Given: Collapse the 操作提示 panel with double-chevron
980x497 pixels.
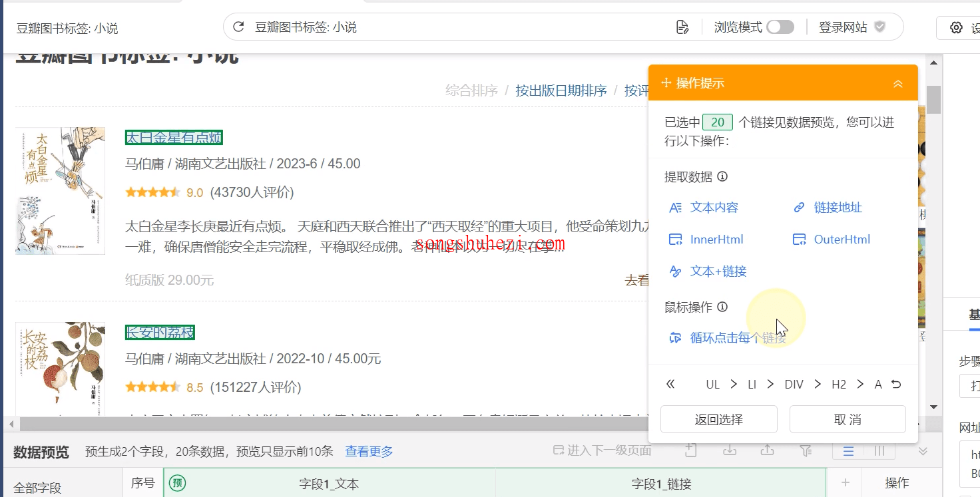Looking at the screenshot, I should pyautogui.click(x=898, y=83).
